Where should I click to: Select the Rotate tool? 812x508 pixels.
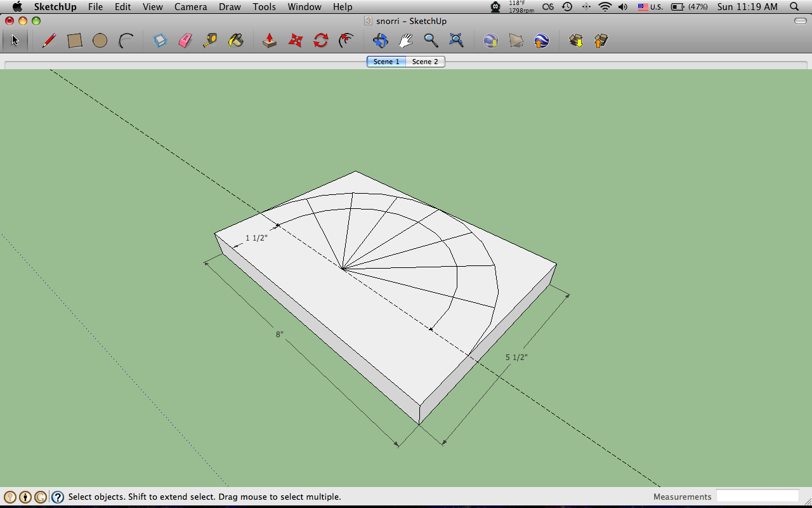321,41
